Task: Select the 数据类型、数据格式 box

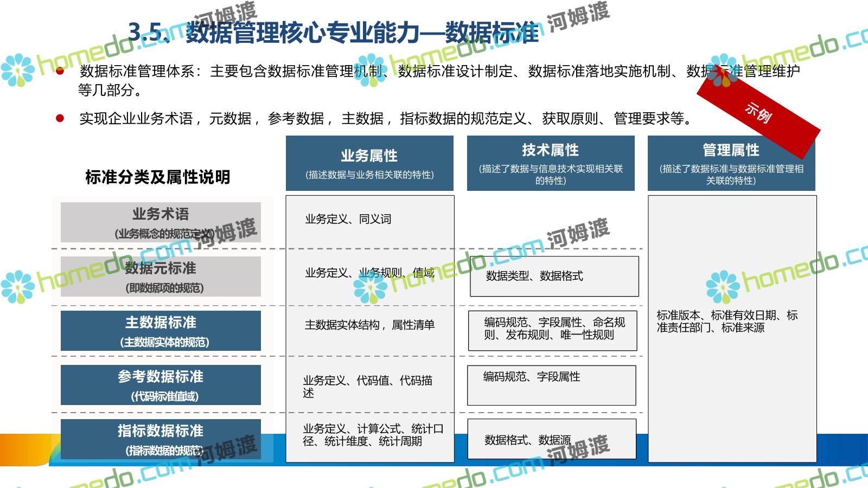Action: tap(554, 277)
